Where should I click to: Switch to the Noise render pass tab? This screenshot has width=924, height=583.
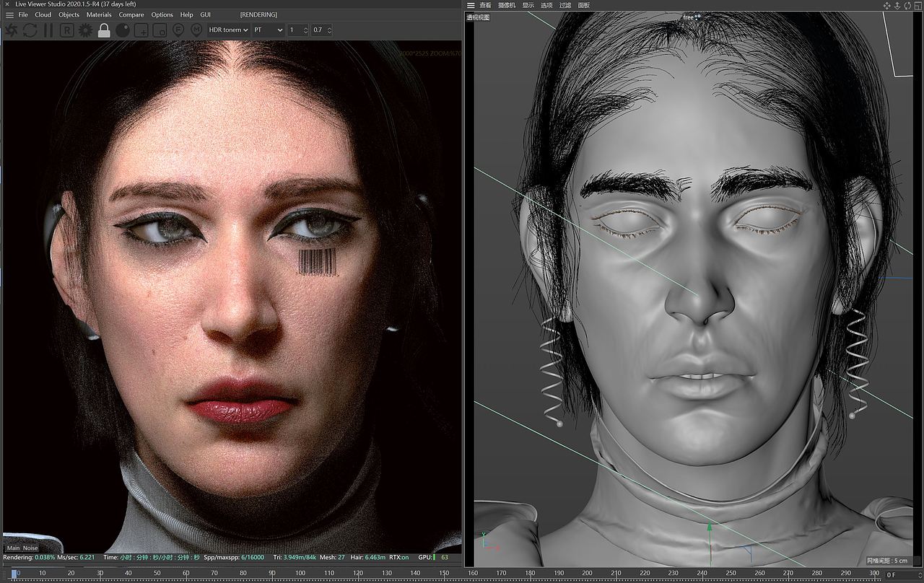tap(30, 548)
